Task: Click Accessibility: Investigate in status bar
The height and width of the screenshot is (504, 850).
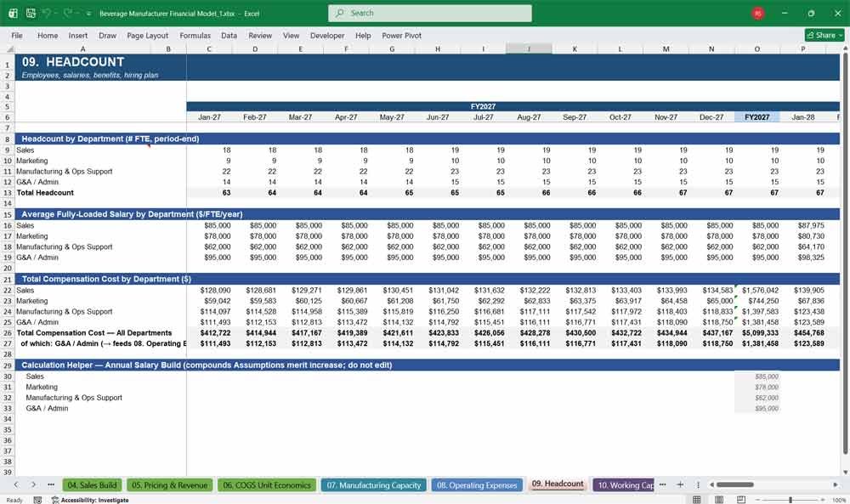Action: [90, 500]
